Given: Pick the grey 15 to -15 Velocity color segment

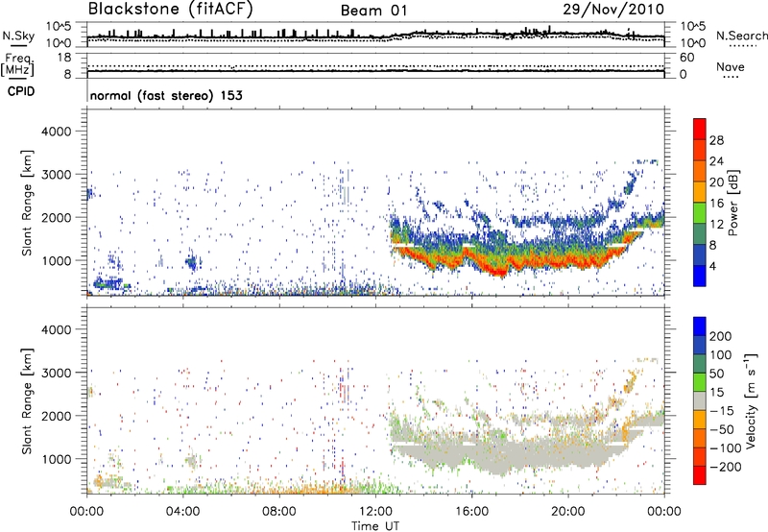Looking at the screenshot, I should click(700, 400).
